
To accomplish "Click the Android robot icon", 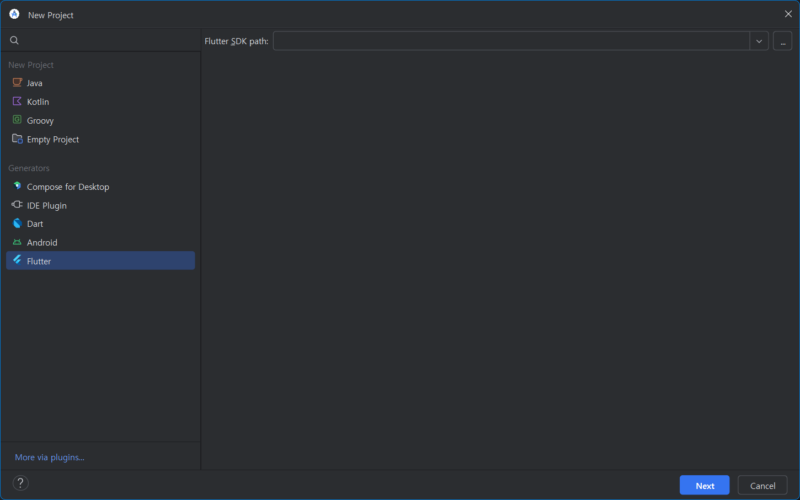I will click(17, 242).
